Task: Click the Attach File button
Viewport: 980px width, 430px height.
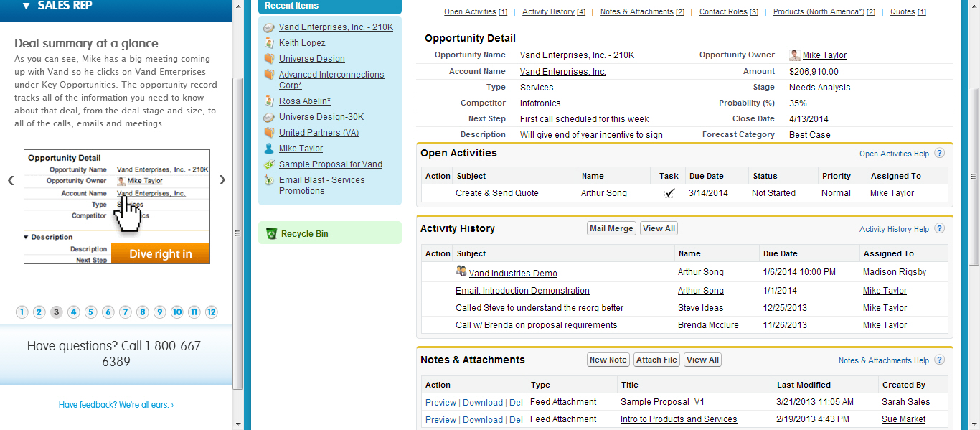Action: (656, 360)
